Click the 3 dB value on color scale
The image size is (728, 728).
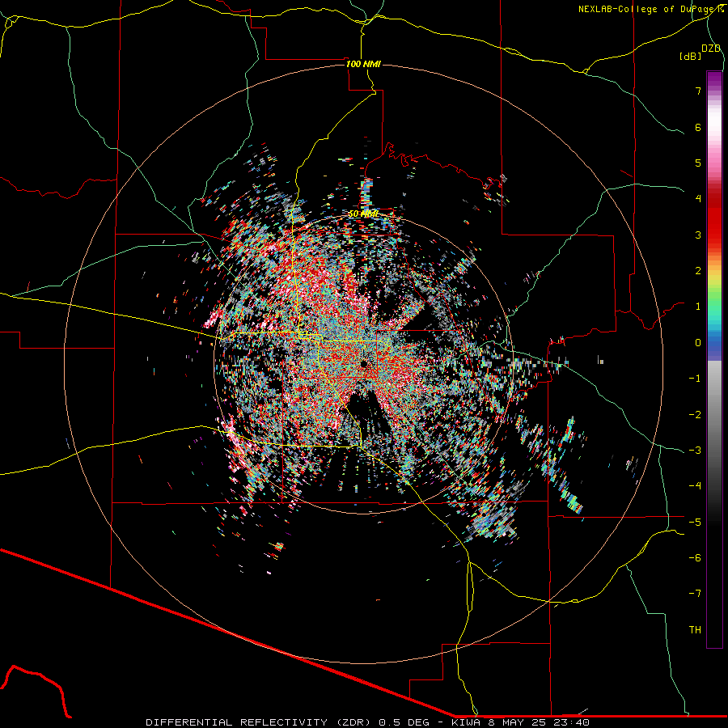pos(698,235)
